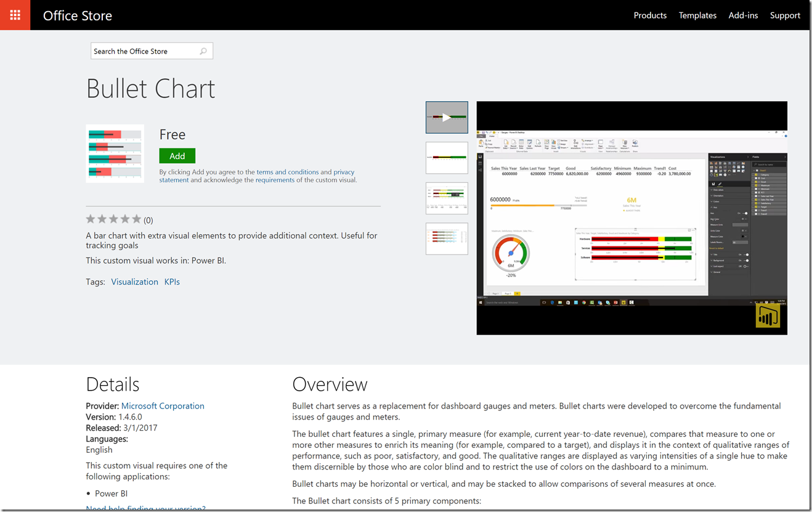Viewport: 812px width, 512px height.
Task: Select the fourth screenshot thumbnail
Action: point(447,238)
